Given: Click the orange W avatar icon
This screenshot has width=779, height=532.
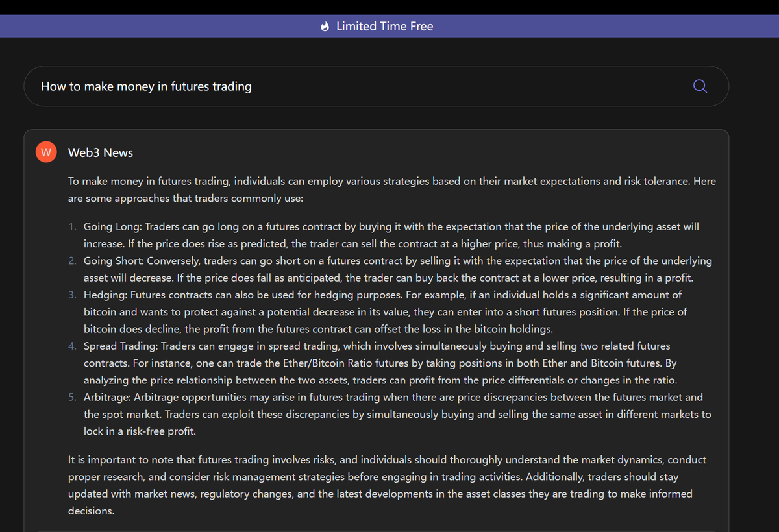Looking at the screenshot, I should (45, 152).
